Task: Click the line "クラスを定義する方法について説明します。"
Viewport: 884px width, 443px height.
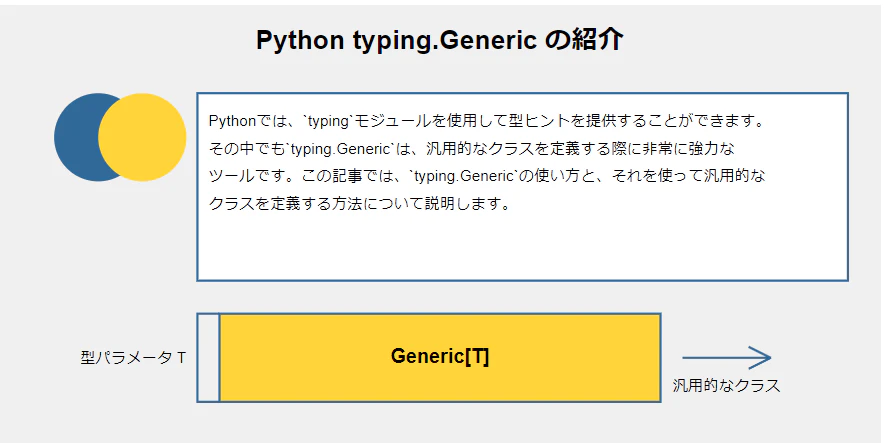Action: pyautogui.click(x=360, y=204)
